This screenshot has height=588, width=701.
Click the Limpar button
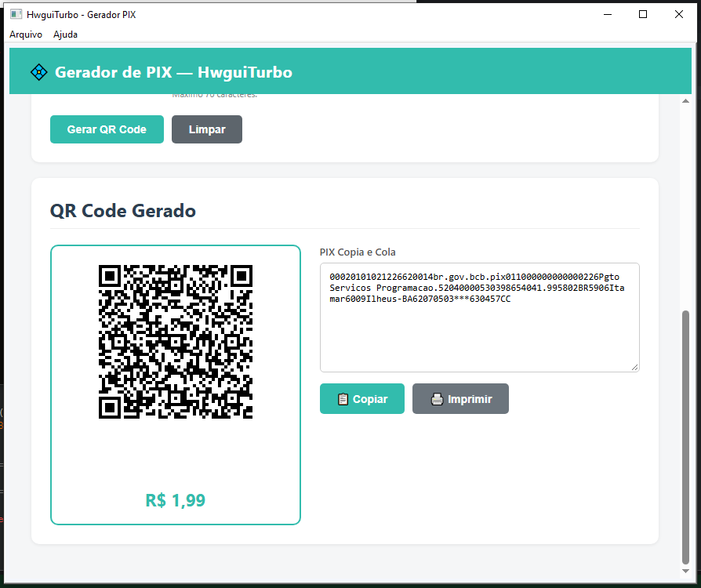pyautogui.click(x=206, y=129)
